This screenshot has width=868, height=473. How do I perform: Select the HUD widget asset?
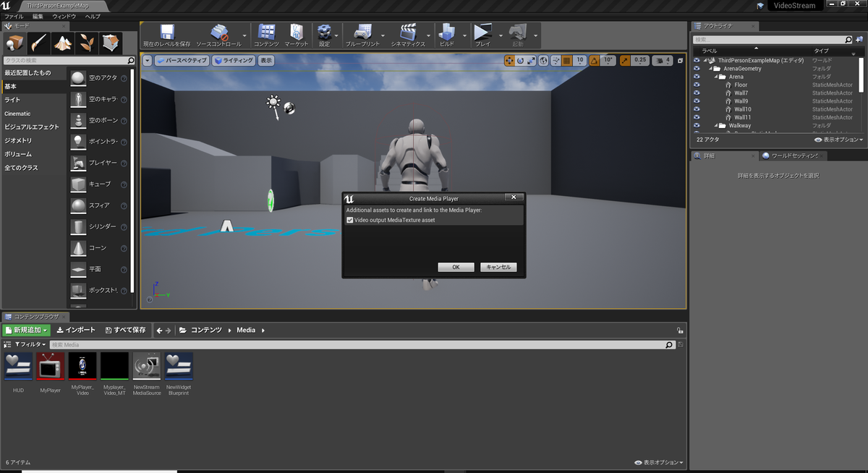point(19,366)
